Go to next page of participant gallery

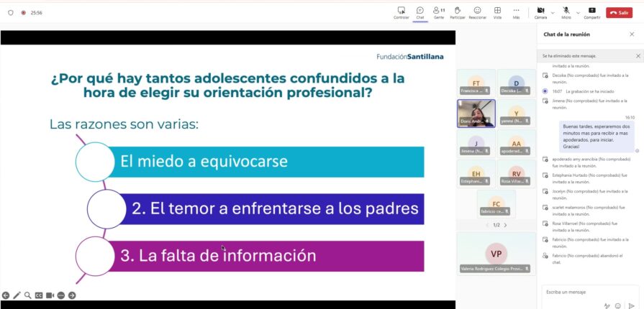click(x=505, y=225)
